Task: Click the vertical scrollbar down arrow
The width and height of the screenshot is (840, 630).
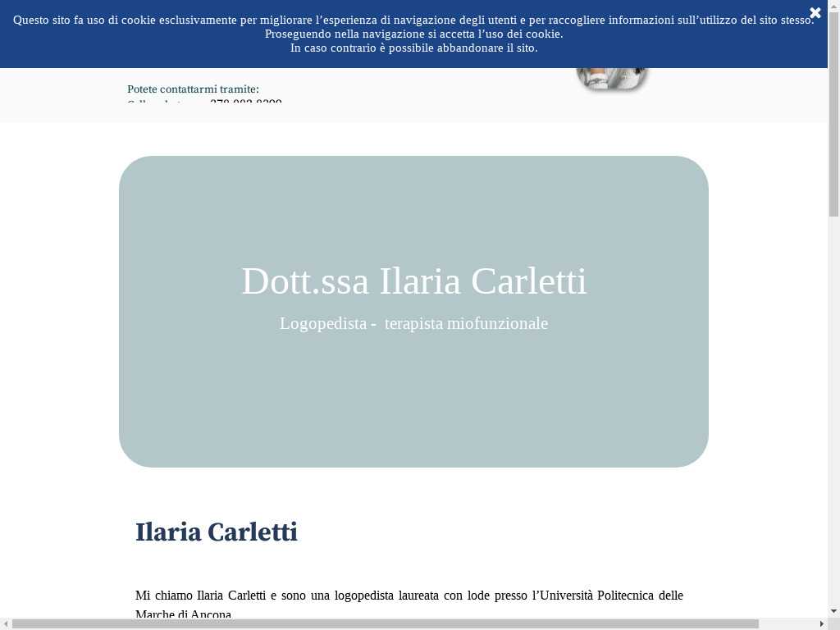Action: (x=833, y=611)
